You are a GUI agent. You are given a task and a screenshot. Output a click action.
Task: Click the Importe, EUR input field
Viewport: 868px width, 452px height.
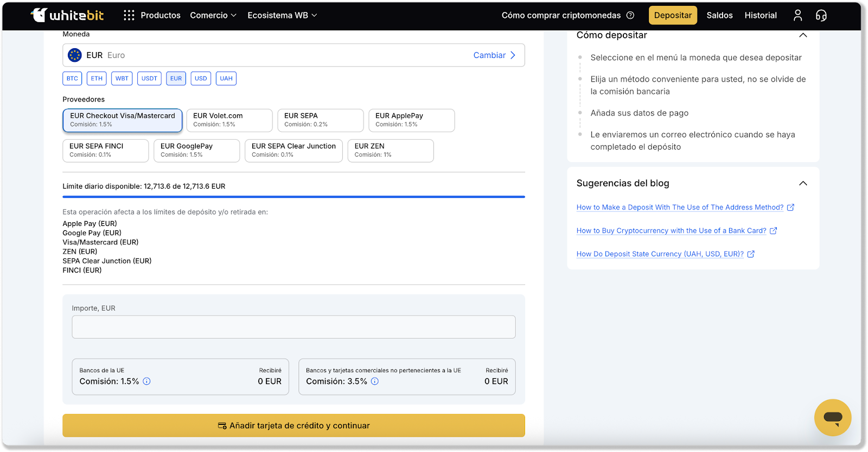[293, 327]
